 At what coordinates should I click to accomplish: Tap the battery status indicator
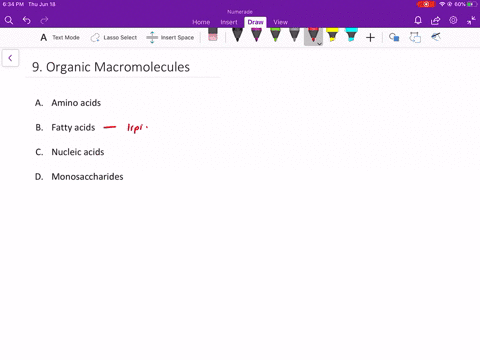(472, 4)
